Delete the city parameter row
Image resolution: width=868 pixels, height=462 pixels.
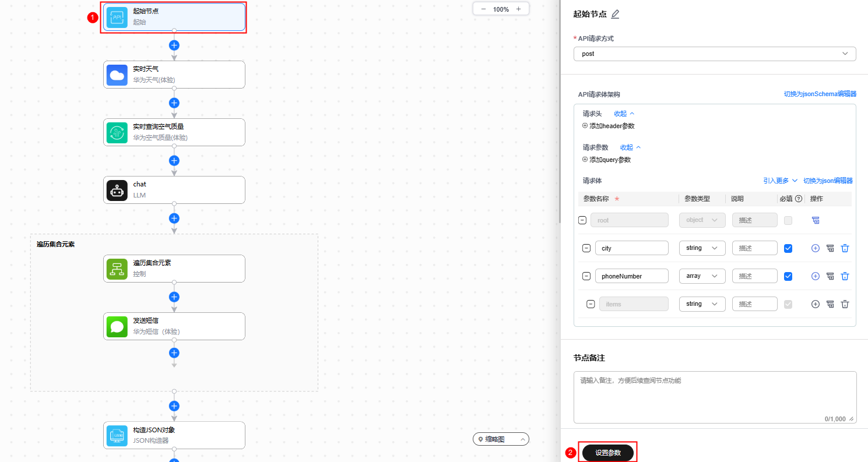pos(845,248)
